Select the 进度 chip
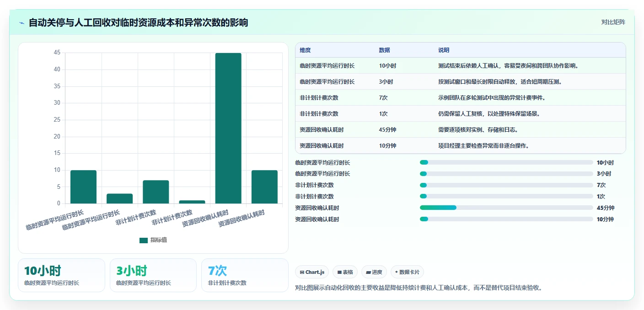Image resolution: width=644 pixels, height=310 pixels. click(x=374, y=272)
